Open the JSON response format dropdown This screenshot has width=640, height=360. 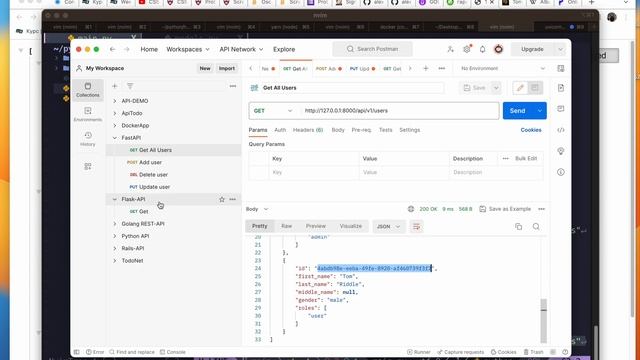point(389,227)
